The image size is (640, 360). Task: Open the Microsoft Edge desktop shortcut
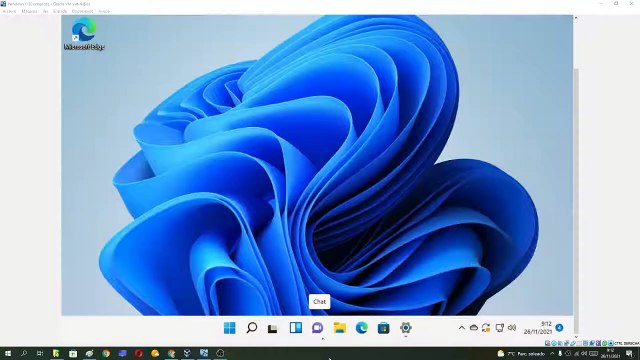click(x=84, y=35)
